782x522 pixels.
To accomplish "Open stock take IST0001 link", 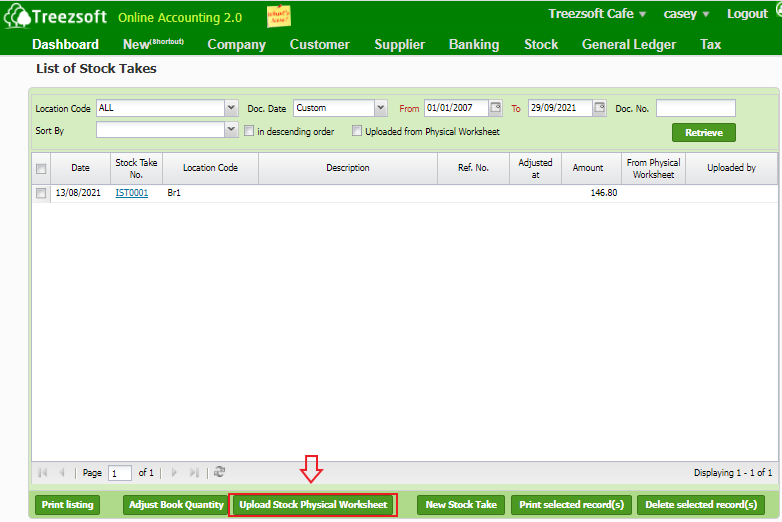I will (132, 193).
